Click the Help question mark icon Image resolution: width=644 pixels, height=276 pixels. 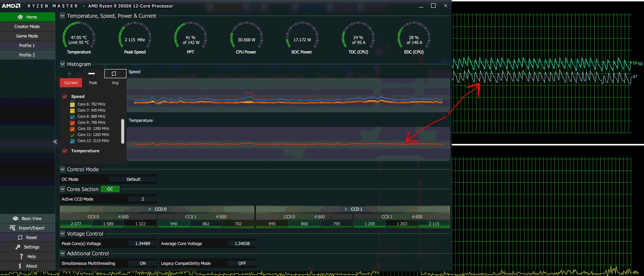21,256
